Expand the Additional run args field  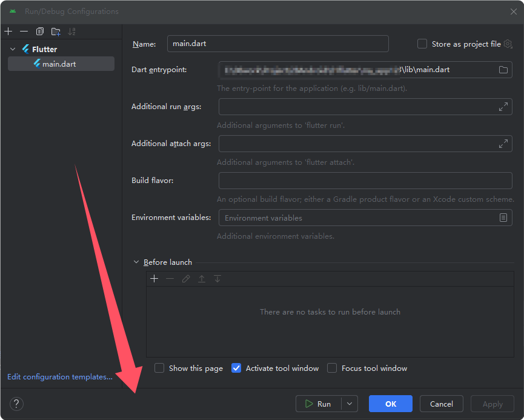(x=503, y=107)
